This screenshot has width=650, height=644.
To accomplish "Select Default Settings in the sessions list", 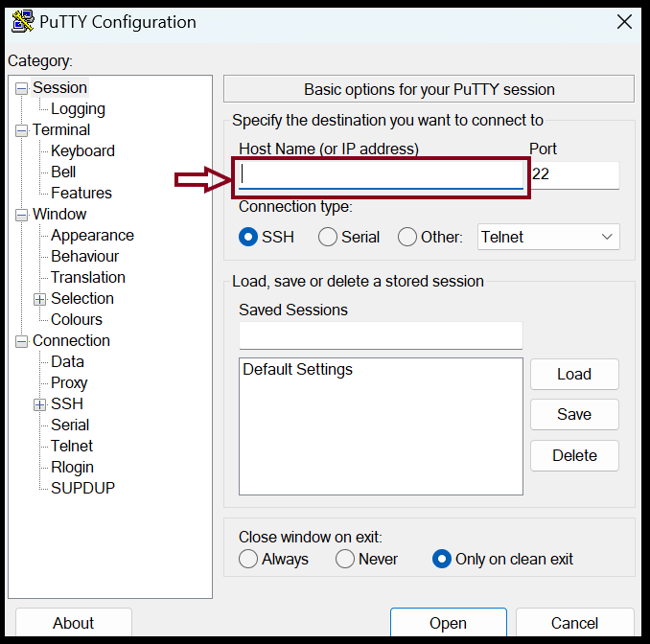I will (297, 369).
